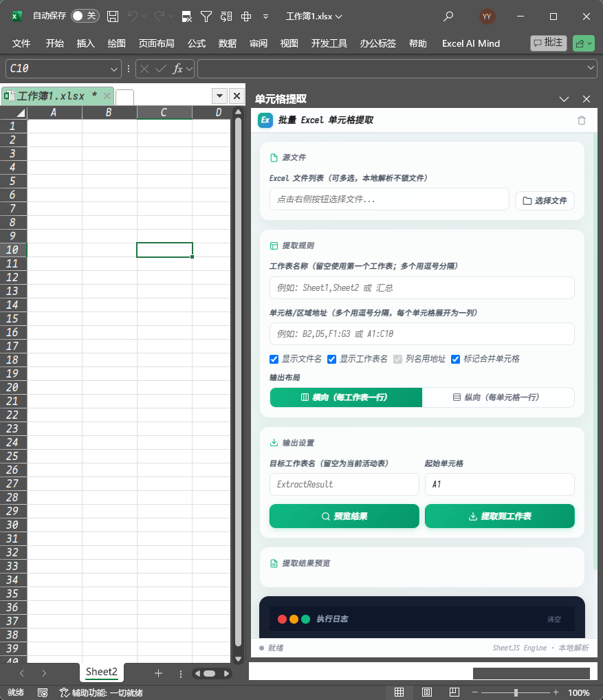Screen dimensions: 603x700
Task: Select the Sheet2 sheet tab
Action: [101, 672]
